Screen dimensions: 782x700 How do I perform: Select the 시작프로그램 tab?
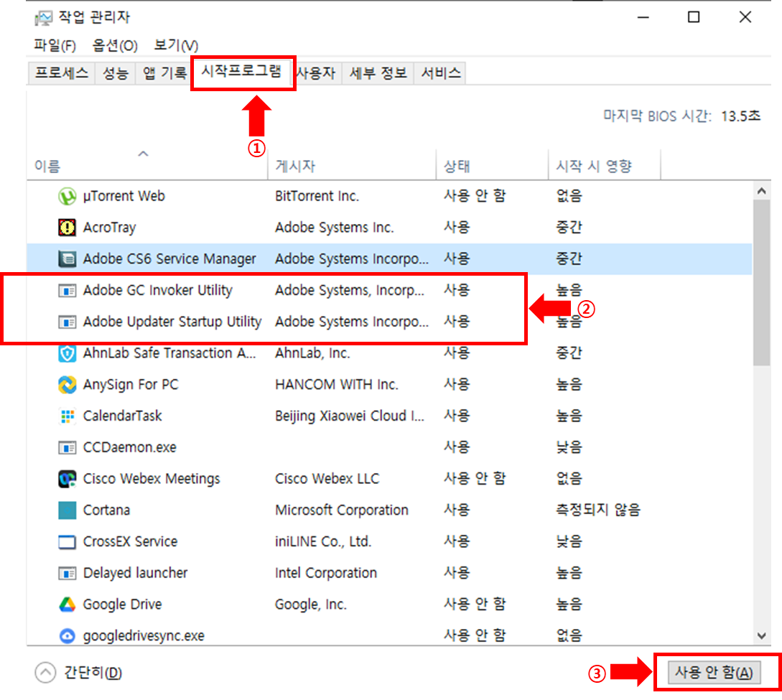[241, 71]
